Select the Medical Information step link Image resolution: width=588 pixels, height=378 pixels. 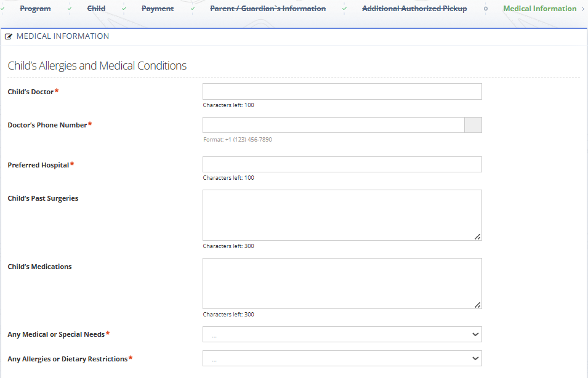(x=539, y=9)
